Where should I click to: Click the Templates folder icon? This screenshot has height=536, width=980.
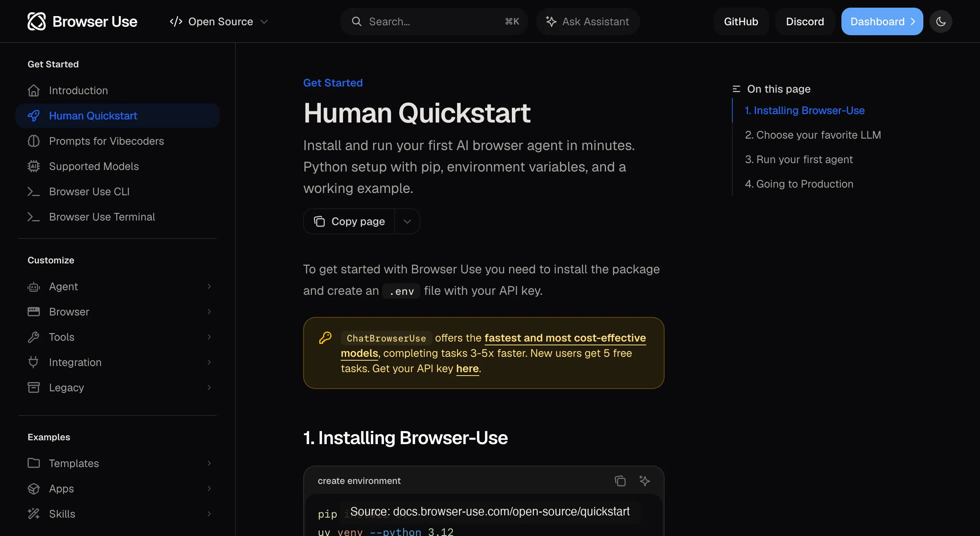click(34, 463)
